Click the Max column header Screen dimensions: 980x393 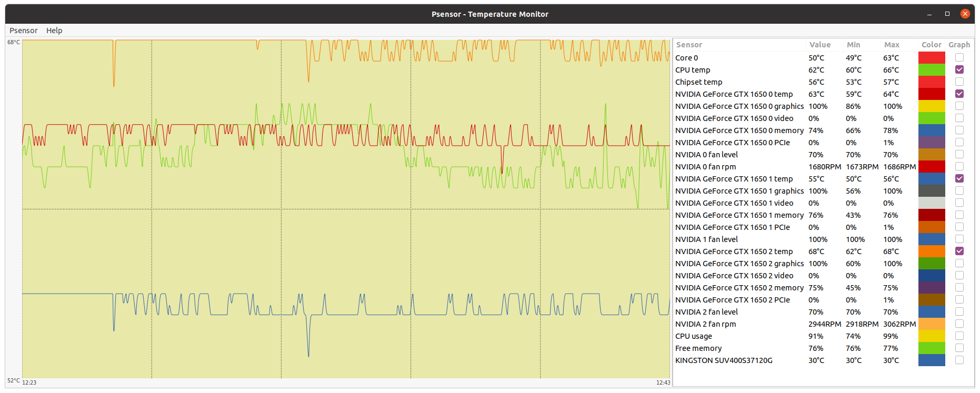pyautogui.click(x=892, y=45)
